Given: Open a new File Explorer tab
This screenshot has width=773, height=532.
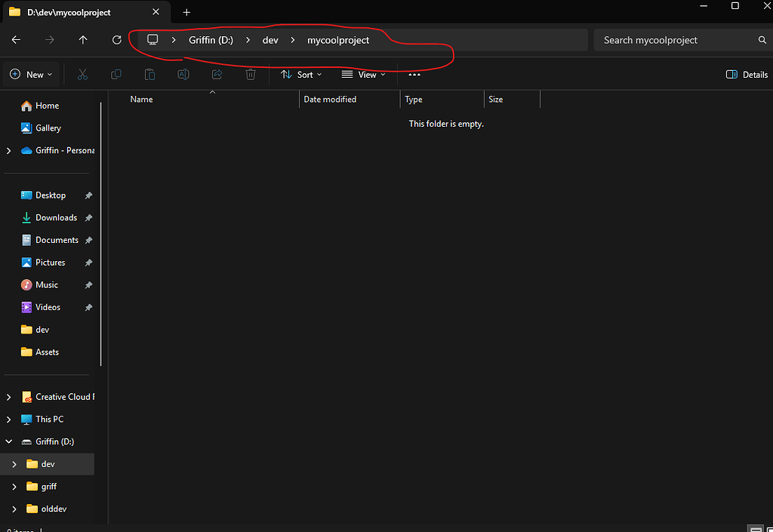Looking at the screenshot, I should click(186, 12).
